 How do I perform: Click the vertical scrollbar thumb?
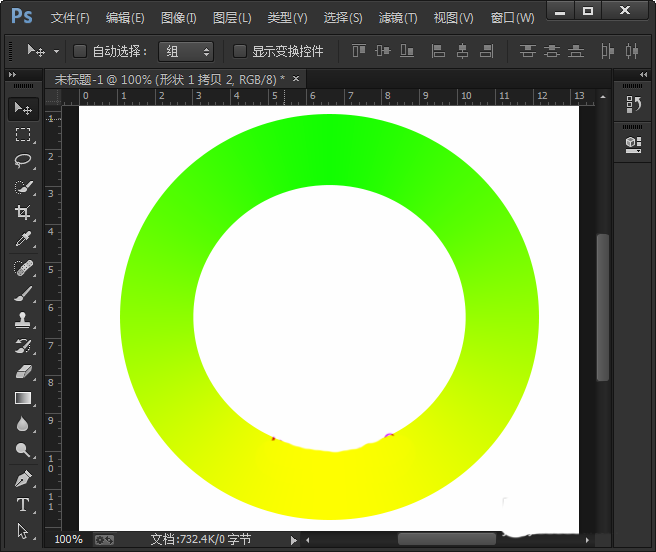click(603, 307)
